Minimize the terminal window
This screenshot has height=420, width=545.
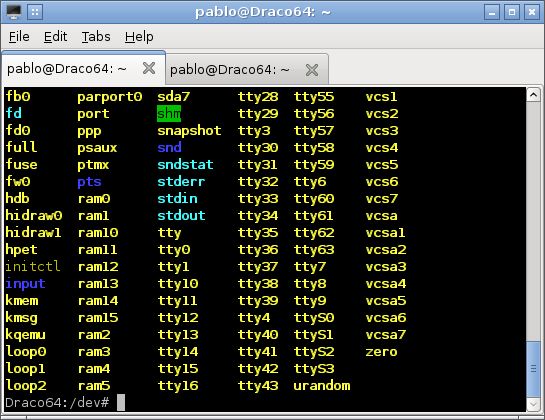click(492, 13)
